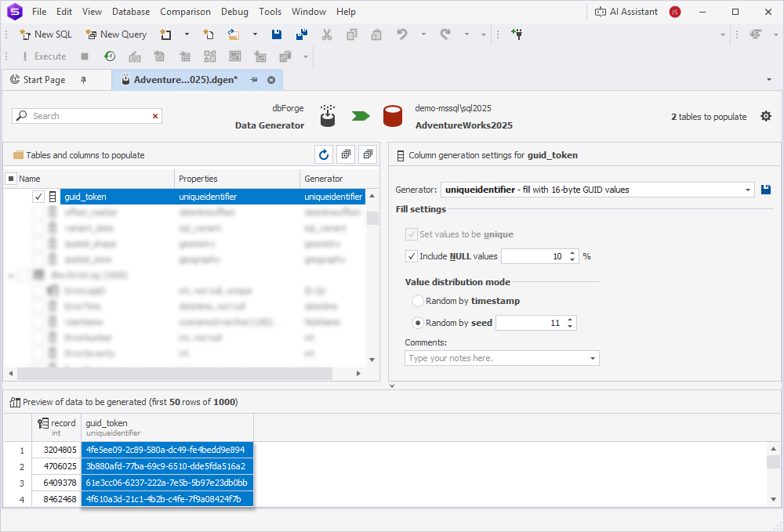Click the Save All icon
784x532 pixels.
(x=302, y=34)
